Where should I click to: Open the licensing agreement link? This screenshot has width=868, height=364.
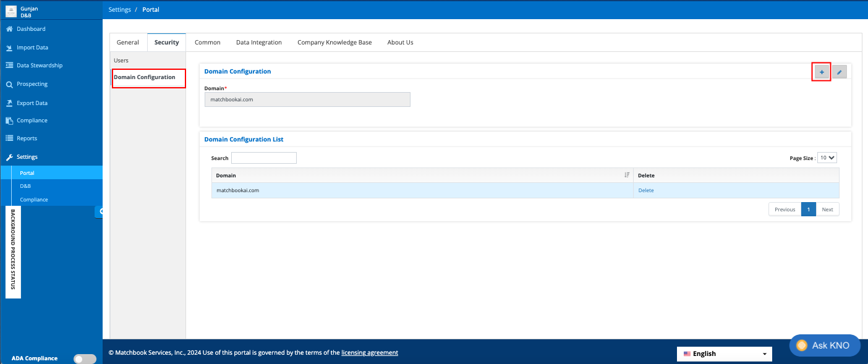pyautogui.click(x=370, y=353)
